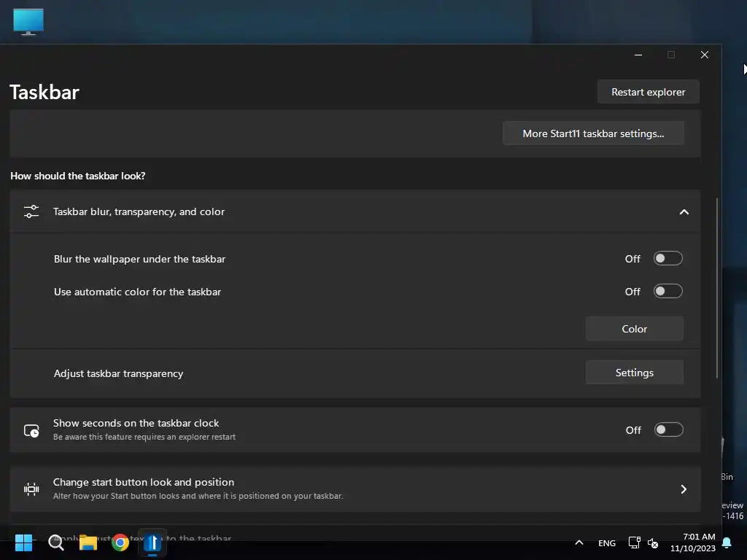Viewport: 747px width, 560px height.
Task: Open Google Chrome from the taskbar
Action: click(x=120, y=542)
